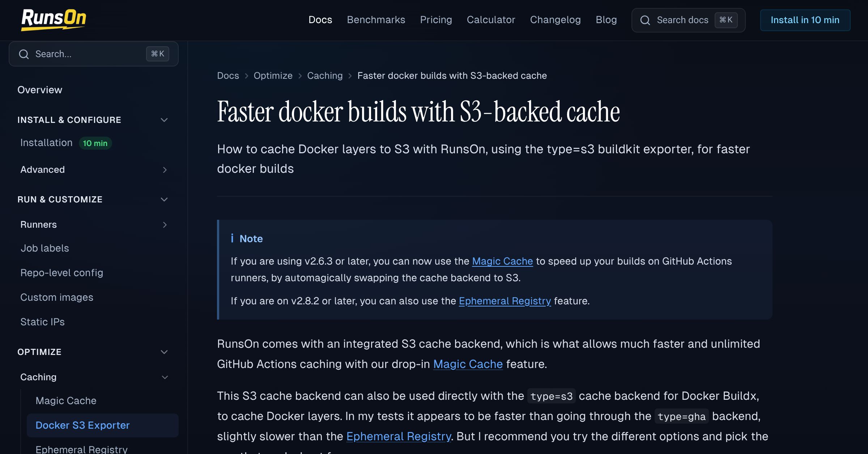The width and height of the screenshot is (868, 454).
Task: Collapse the Optimize section chevron
Action: pos(164,352)
